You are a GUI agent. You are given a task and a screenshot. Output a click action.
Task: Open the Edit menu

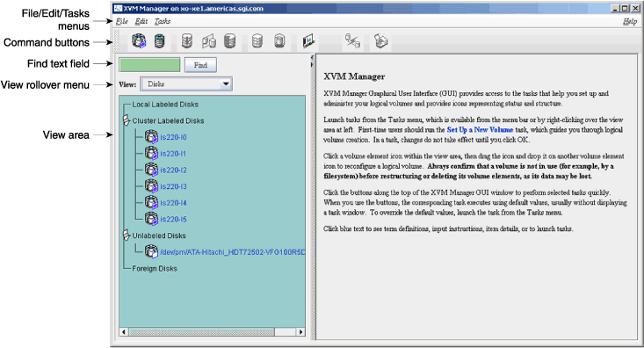coord(141,21)
